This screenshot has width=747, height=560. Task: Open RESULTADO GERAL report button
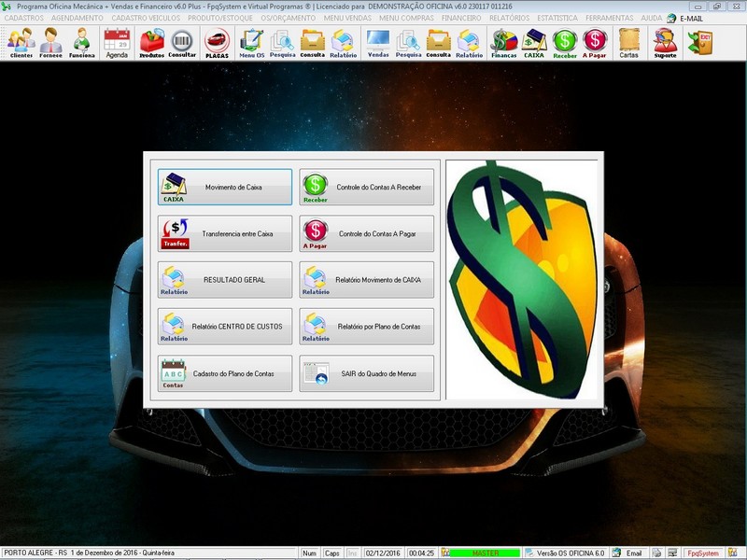click(x=225, y=280)
